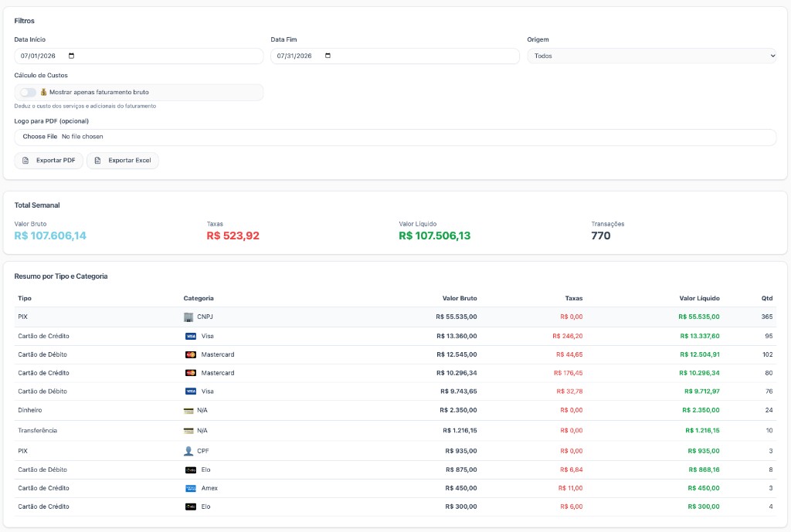Click the Data Início date field 07/01/2026
This screenshot has width=791, height=532.
[x=139, y=56]
